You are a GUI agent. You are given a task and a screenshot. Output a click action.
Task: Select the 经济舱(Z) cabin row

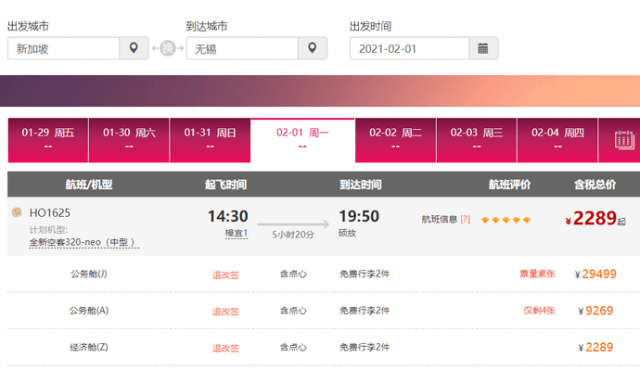pos(324,347)
